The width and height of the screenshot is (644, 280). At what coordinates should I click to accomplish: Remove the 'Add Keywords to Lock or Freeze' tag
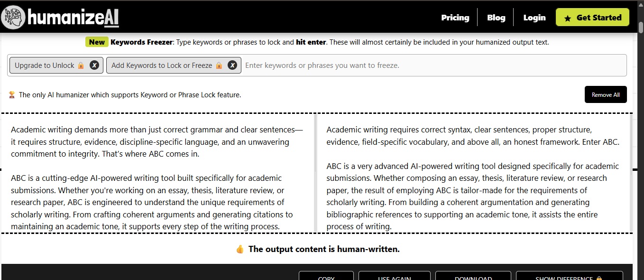coord(232,65)
